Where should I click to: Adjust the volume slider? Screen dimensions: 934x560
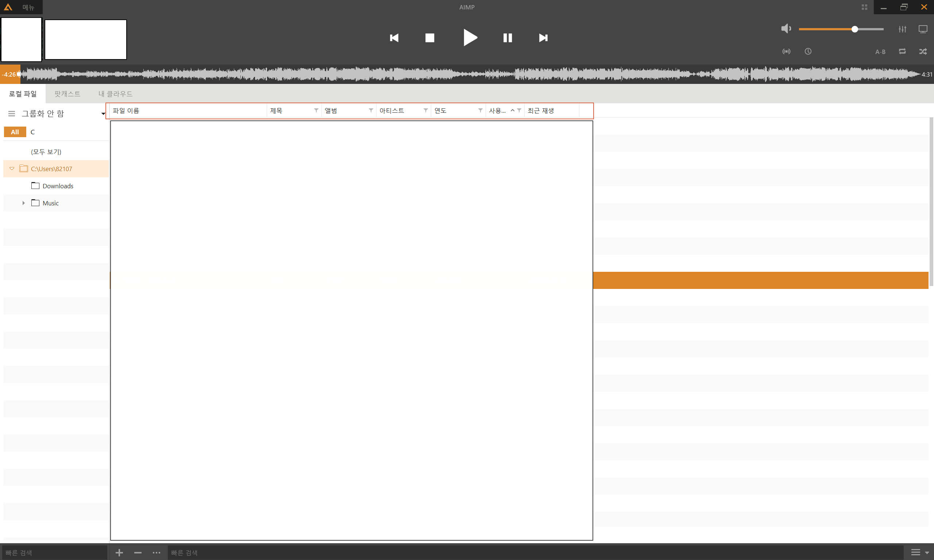841,29
